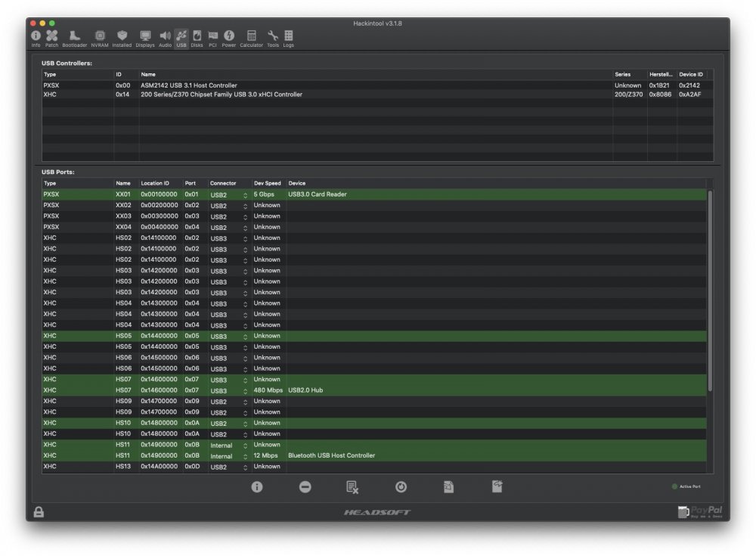Open the Info toolbar section
This screenshot has height=556, width=756.
tap(36, 39)
